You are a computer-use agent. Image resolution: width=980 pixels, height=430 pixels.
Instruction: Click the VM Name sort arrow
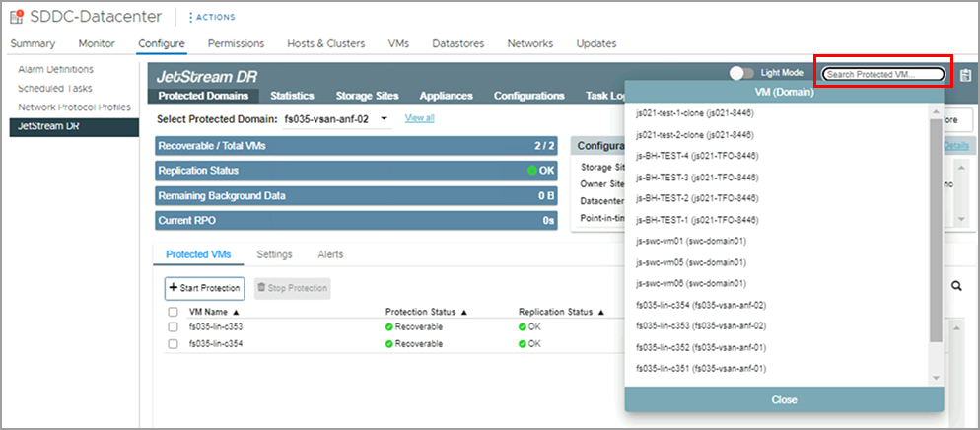(236, 312)
